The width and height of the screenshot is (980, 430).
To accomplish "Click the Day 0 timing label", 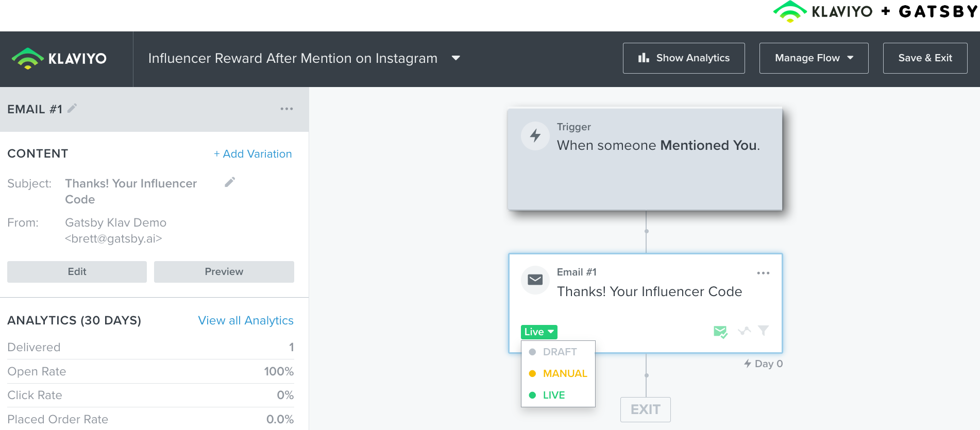I will [x=763, y=364].
